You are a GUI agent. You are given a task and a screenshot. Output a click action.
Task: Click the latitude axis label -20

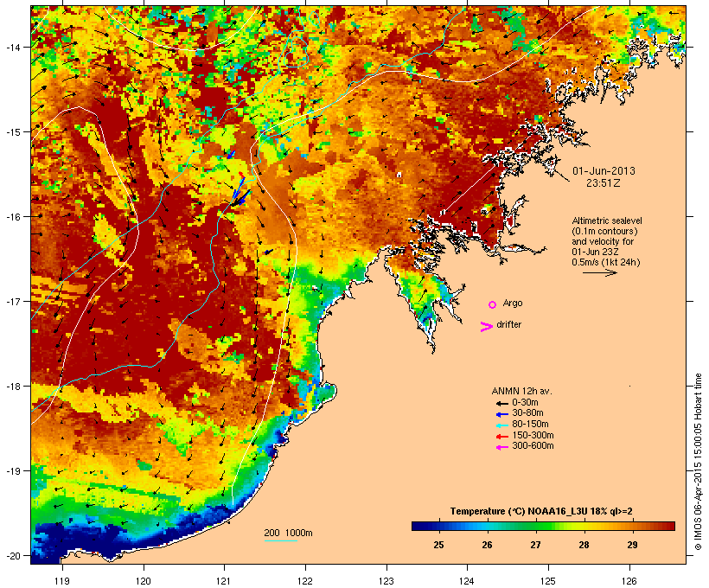[x=13, y=556]
